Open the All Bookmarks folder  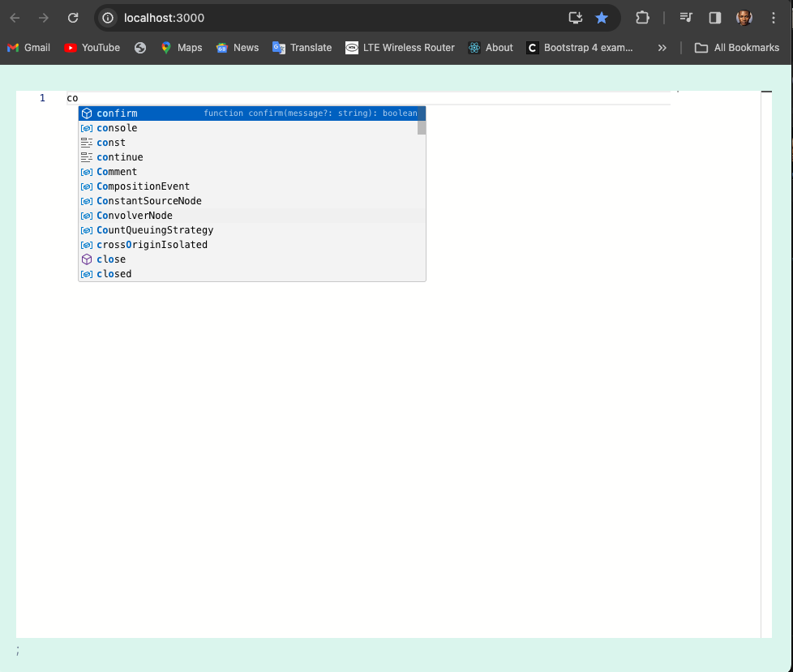click(737, 48)
